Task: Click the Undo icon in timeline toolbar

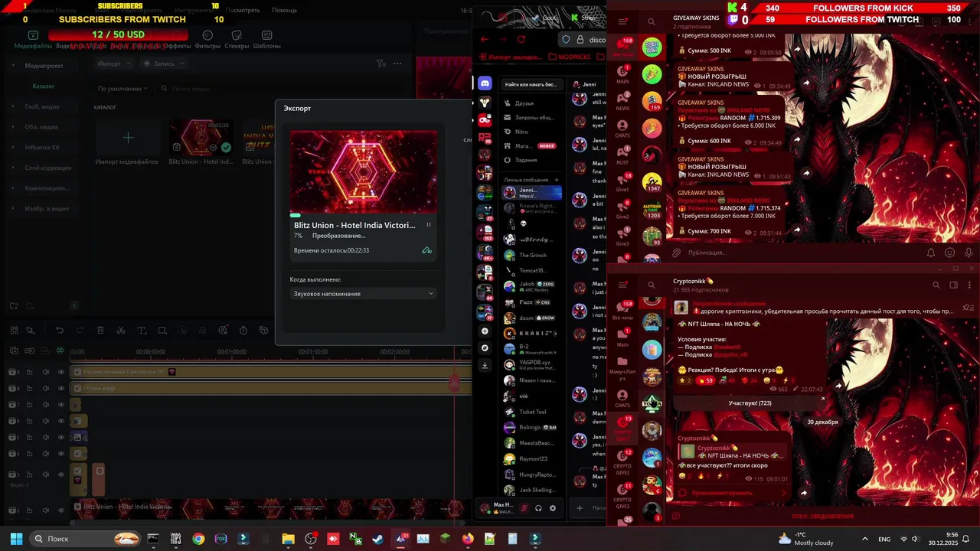Action: pos(60,331)
